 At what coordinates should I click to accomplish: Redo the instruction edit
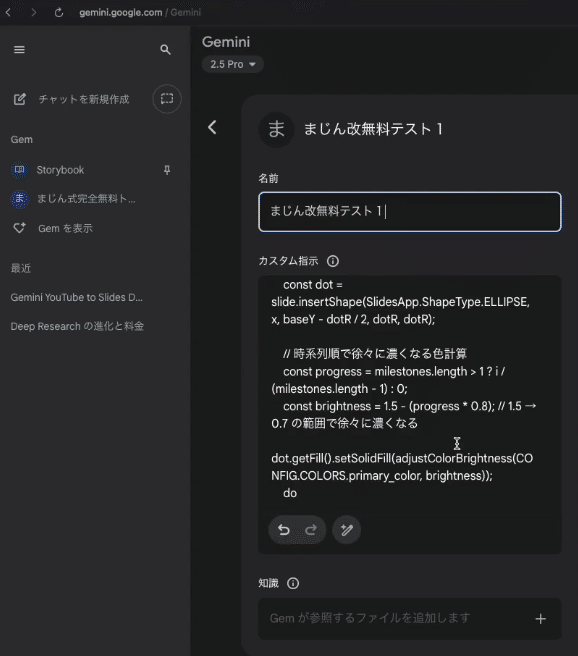pyautogui.click(x=310, y=530)
